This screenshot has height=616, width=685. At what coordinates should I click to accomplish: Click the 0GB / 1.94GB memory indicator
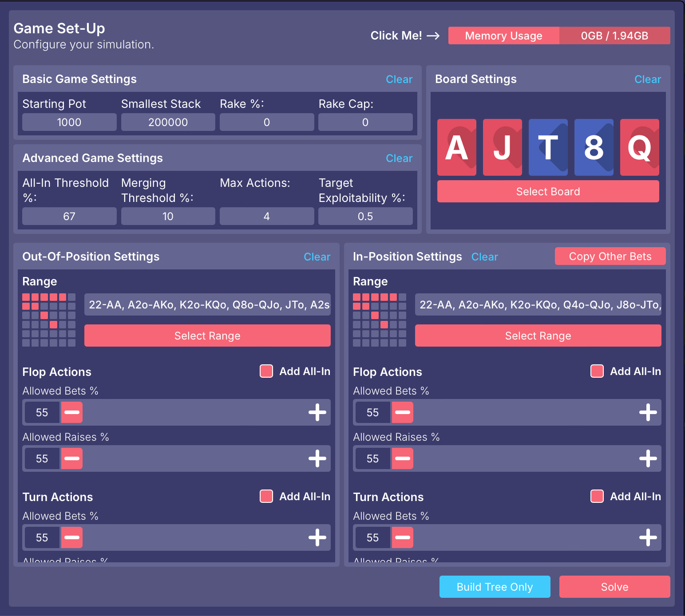click(x=615, y=36)
